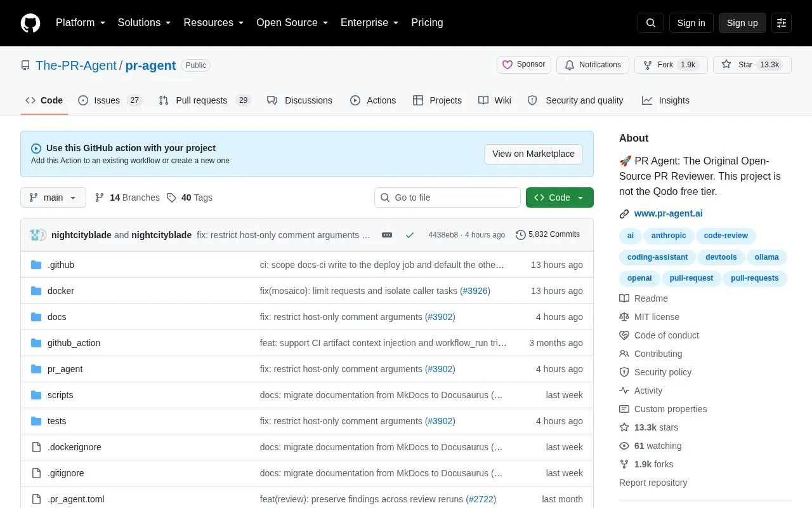Image resolution: width=812 pixels, height=508 pixels.
Task: Star this repository
Action: 752,65
